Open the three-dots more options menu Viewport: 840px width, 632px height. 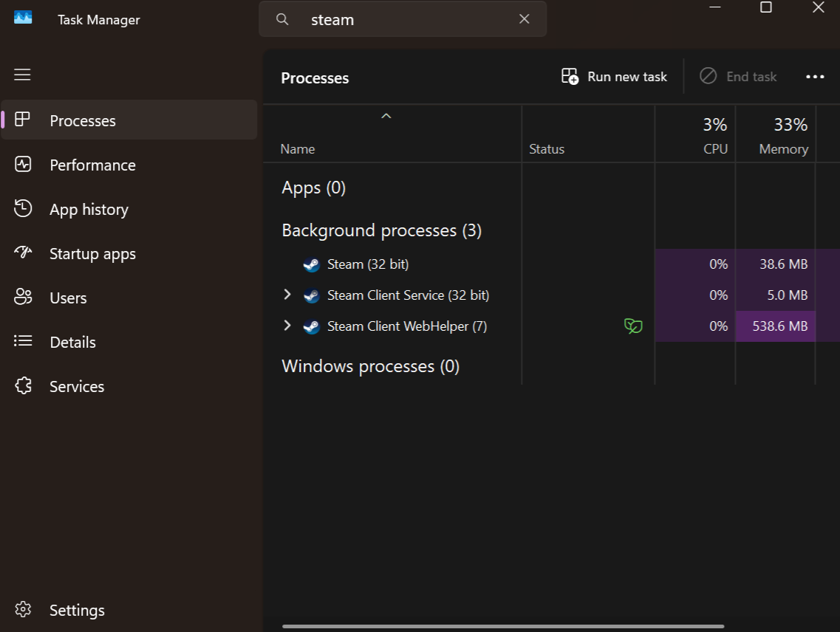click(815, 77)
